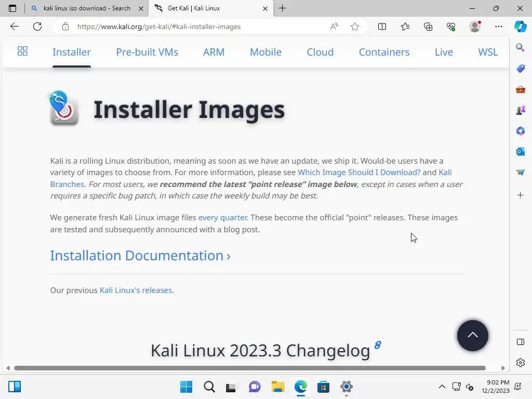Screen dimensions: 532x399
Task: Click the address bar URL
Action: (159, 26)
